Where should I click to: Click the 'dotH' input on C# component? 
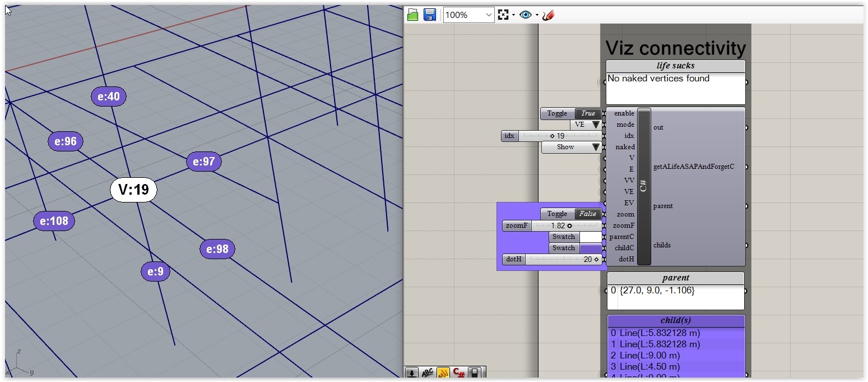626,259
